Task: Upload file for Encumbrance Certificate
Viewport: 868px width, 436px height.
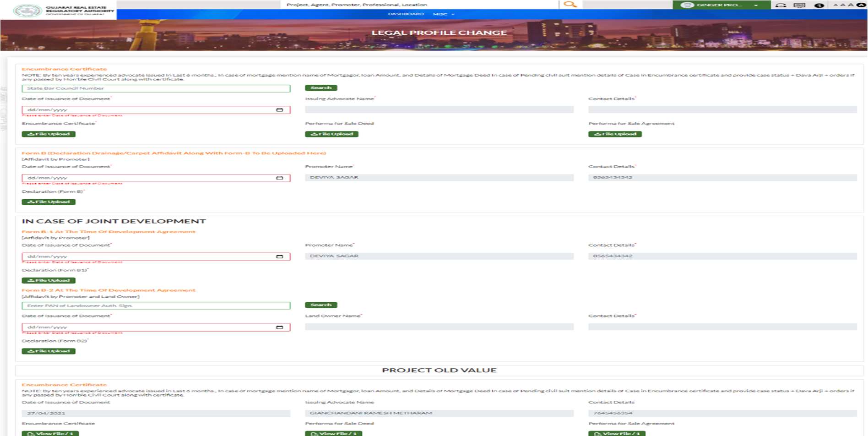Action: click(49, 134)
